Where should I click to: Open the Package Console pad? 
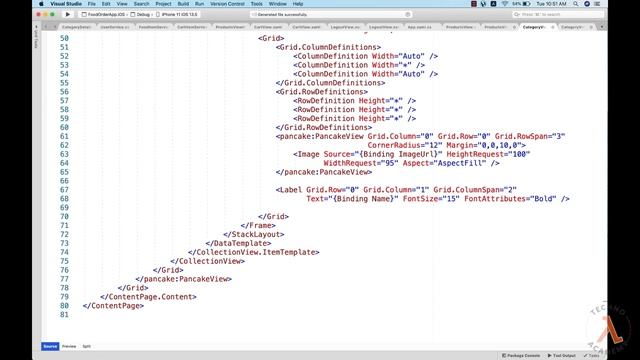pyautogui.click(x=521, y=356)
